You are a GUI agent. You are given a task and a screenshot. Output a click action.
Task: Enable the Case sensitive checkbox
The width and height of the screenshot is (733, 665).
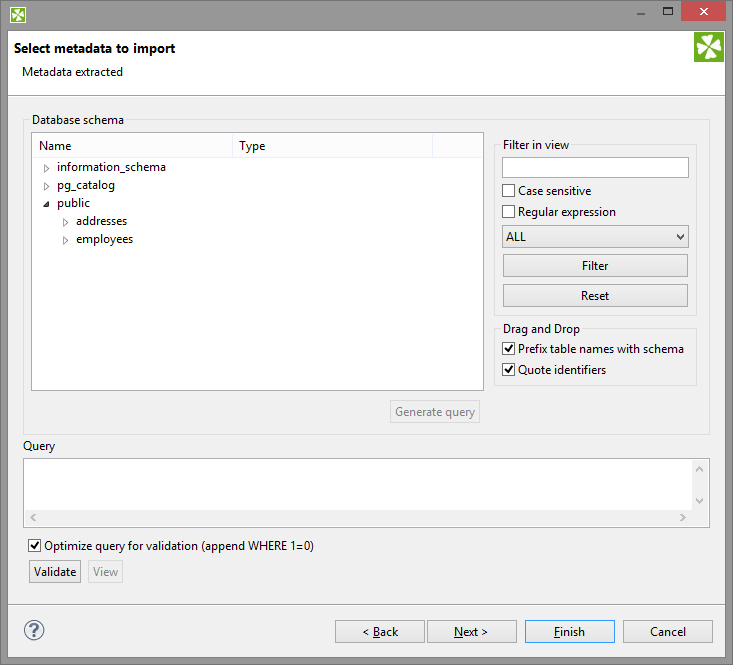tap(509, 191)
